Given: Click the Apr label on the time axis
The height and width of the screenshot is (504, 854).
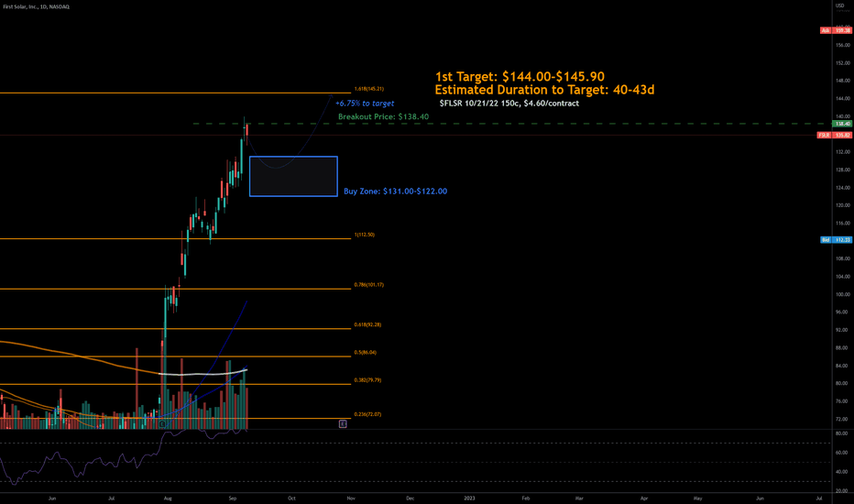Looking at the screenshot, I should 644,498.
